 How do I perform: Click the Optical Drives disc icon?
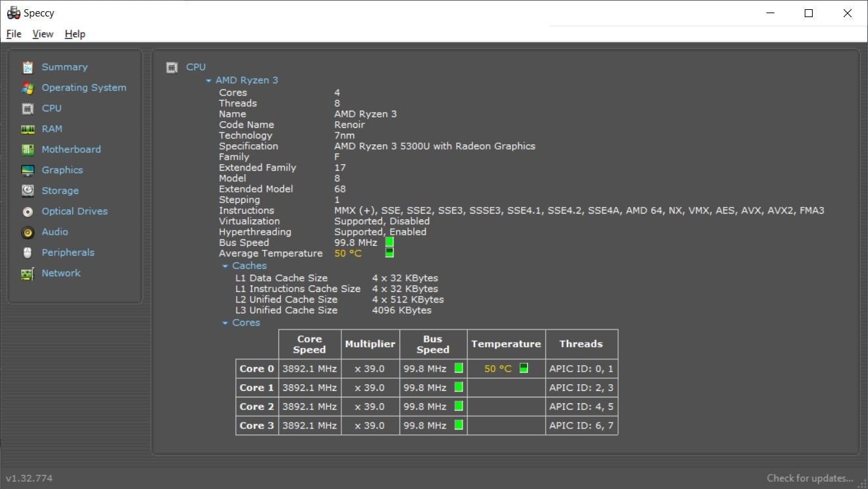tap(28, 212)
